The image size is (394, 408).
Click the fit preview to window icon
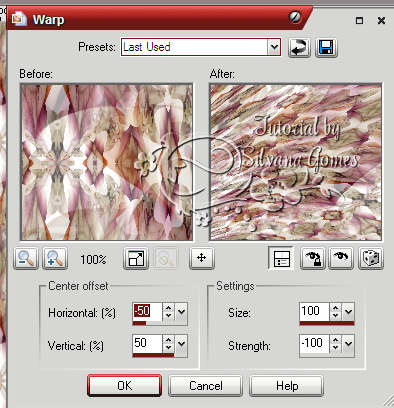pos(136,258)
